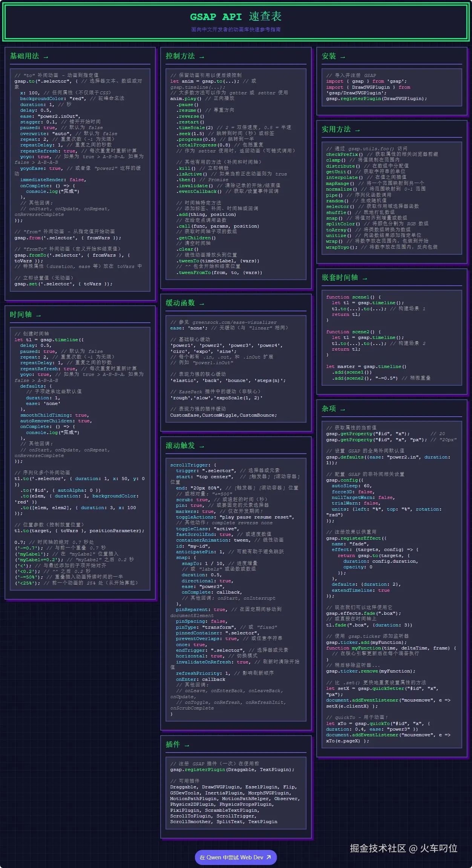
Task: Click the gsap.ticker.remove(myFunction) line
Action: coord(371,671)
